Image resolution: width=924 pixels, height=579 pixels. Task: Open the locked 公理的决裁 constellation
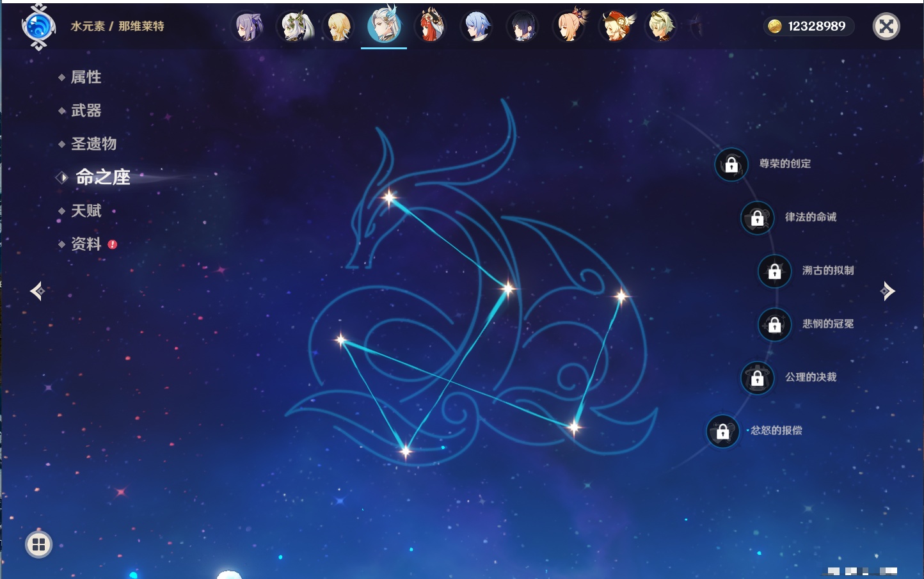[757, 378]
